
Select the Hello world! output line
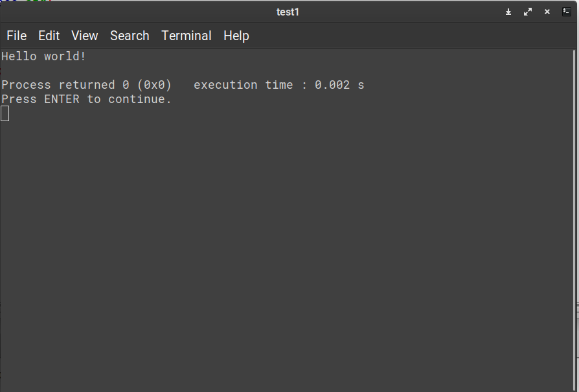(43, 56)
